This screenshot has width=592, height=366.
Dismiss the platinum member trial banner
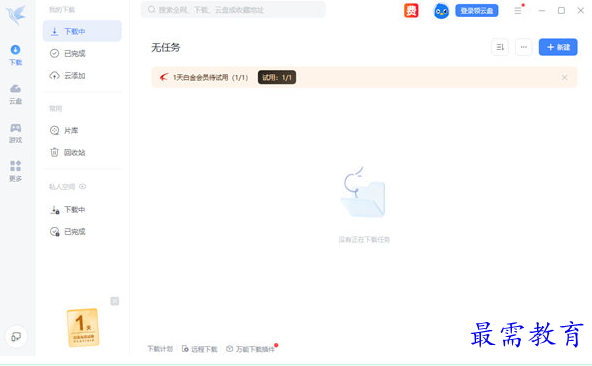(564, 77)
